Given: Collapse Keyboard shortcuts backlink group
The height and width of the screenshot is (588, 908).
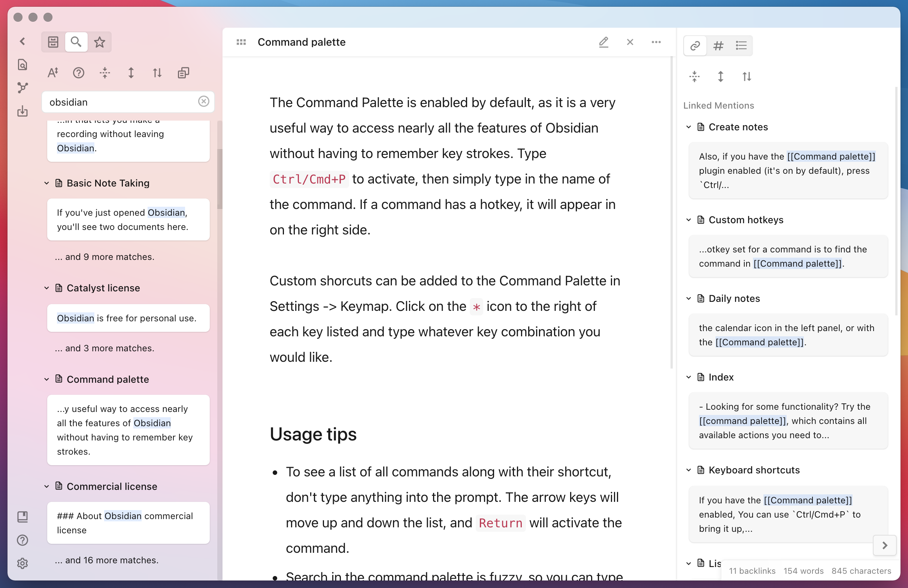Looking at the screenshot, I should pos(688,470).
